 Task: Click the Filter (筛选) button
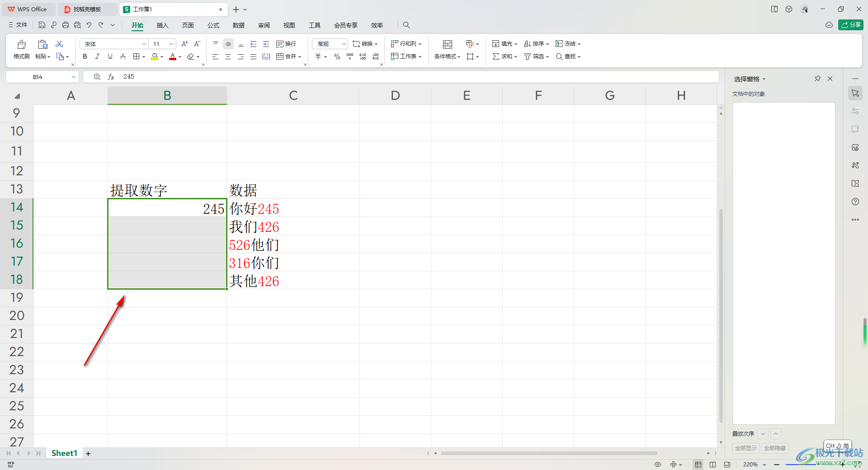[x=536, y=56]
